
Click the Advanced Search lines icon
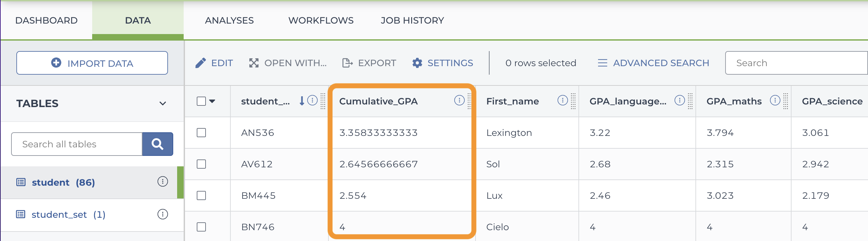[x=603, y=63]
